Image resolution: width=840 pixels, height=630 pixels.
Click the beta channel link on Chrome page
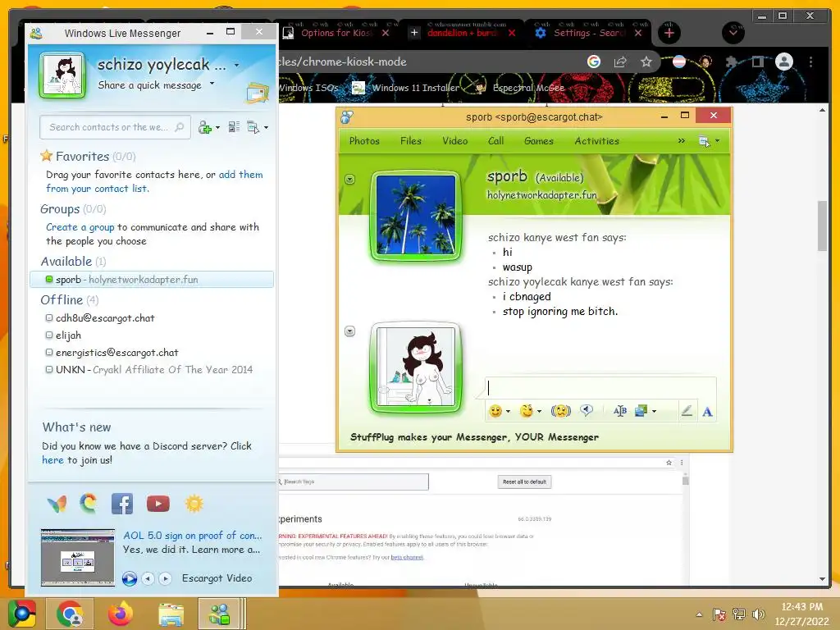407,557
